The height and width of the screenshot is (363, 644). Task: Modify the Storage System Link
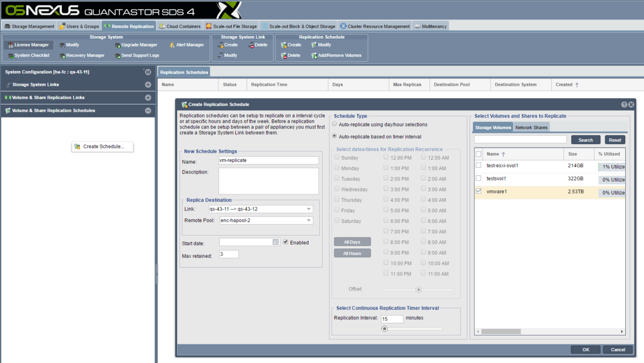point(228,55)
